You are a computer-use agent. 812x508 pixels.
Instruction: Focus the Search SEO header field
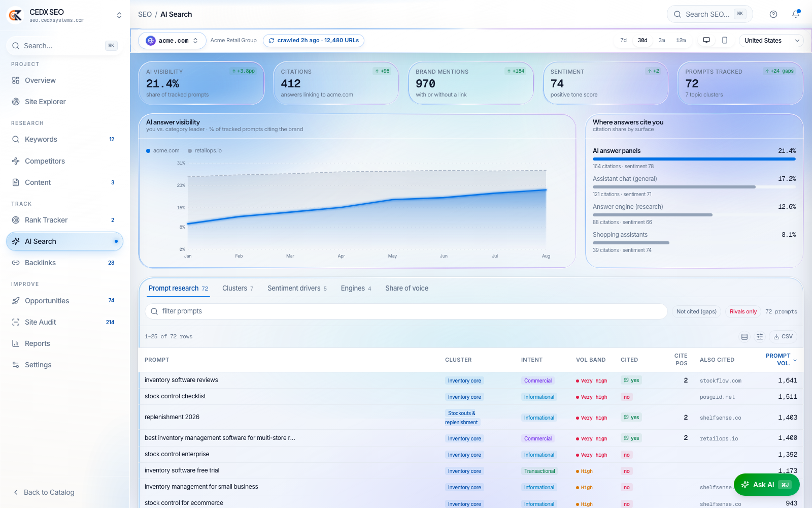pos(709,14)
